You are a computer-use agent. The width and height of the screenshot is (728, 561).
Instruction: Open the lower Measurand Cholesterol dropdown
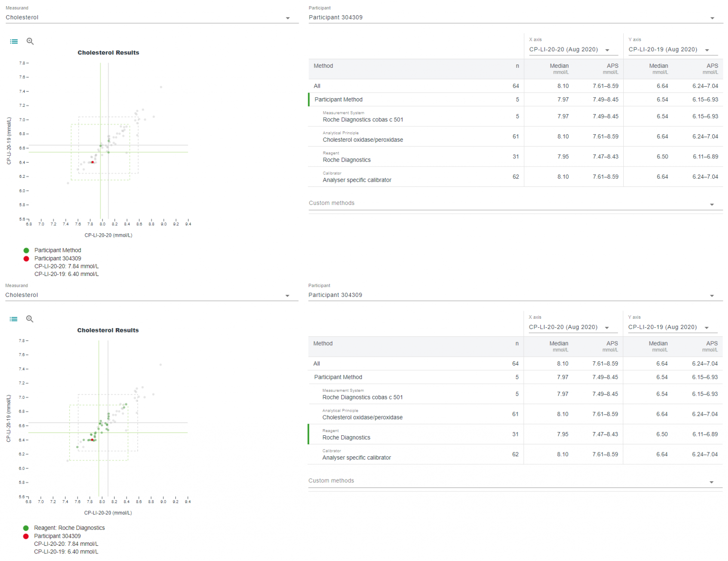152,295
